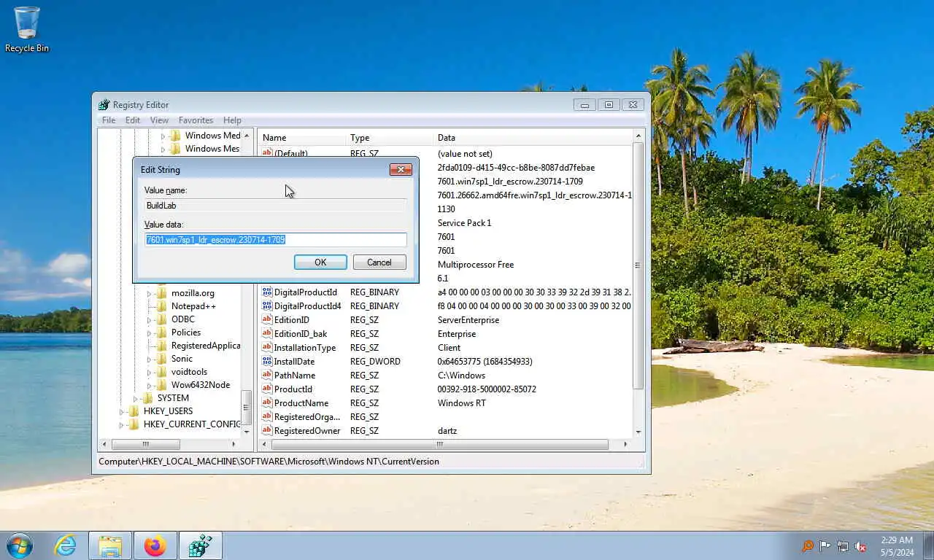
Task: Click the Value name field showing BuildLab
Action: [x=276, y=206]
